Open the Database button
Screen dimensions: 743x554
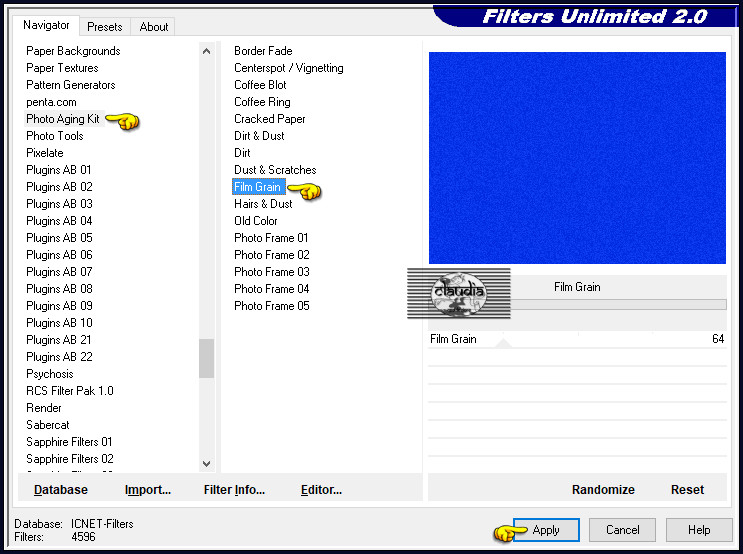tap(61, 490)
